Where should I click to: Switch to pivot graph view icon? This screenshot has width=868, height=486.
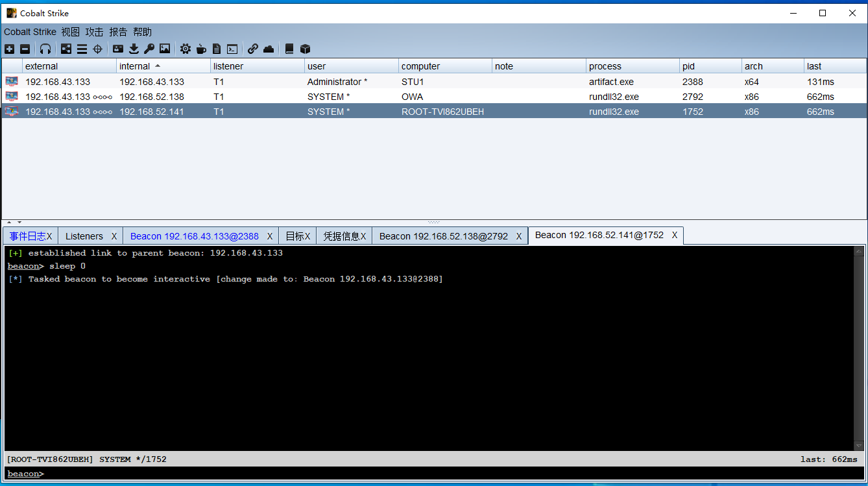click(66, 49)
